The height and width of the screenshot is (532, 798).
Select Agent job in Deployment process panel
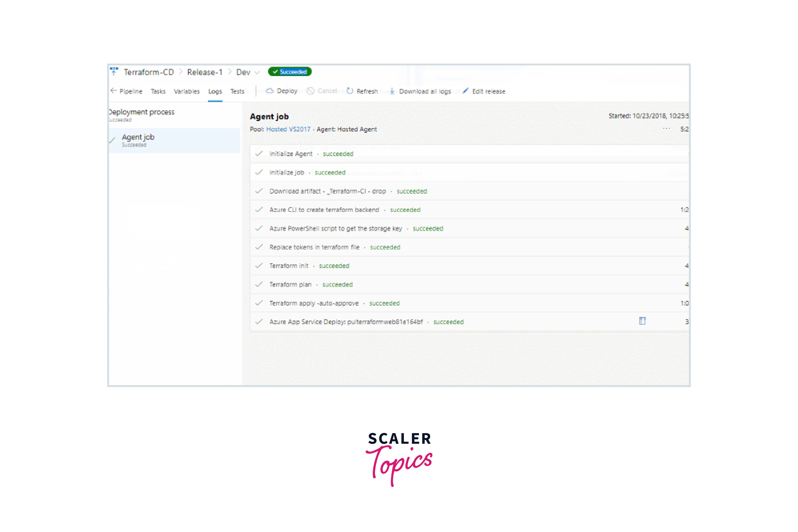coord(138,138)
